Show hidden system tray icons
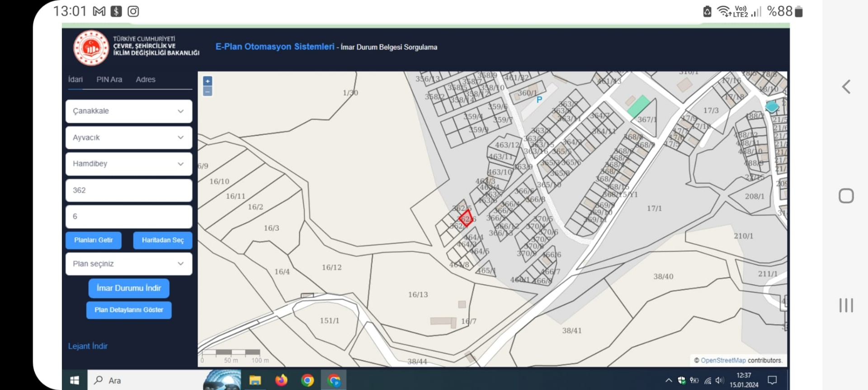Screen dimensions: 868x390 pos(669,380)
